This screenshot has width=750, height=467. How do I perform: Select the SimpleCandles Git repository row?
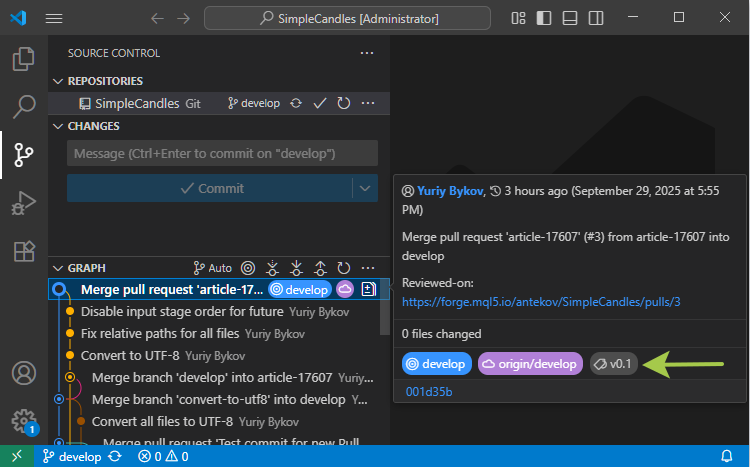[x=219, y=103]
